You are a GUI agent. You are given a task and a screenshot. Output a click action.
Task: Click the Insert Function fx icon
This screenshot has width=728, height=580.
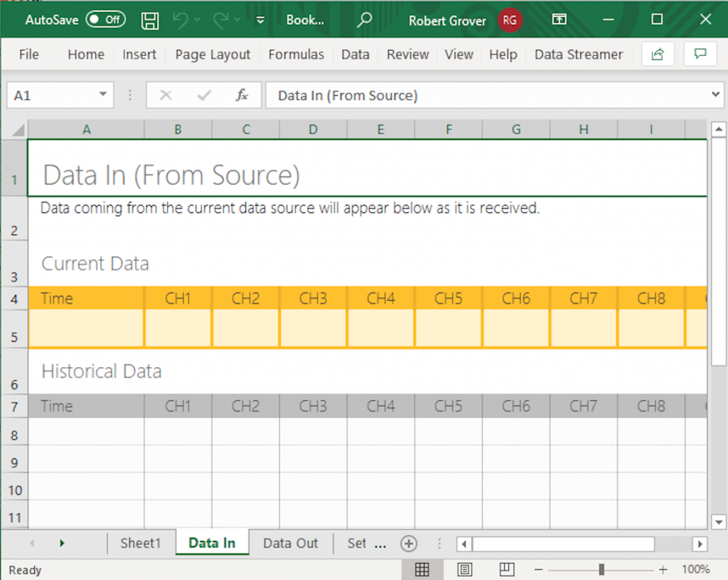242,95
